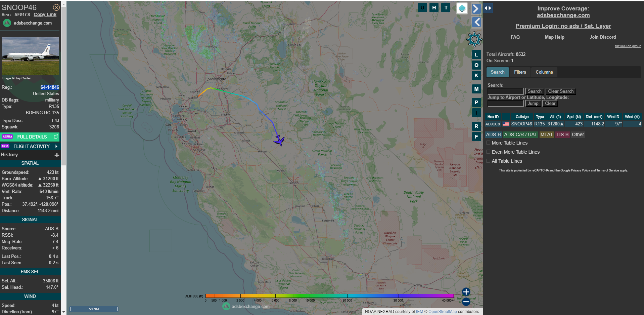Toggle the I map button

pos(476,113)
